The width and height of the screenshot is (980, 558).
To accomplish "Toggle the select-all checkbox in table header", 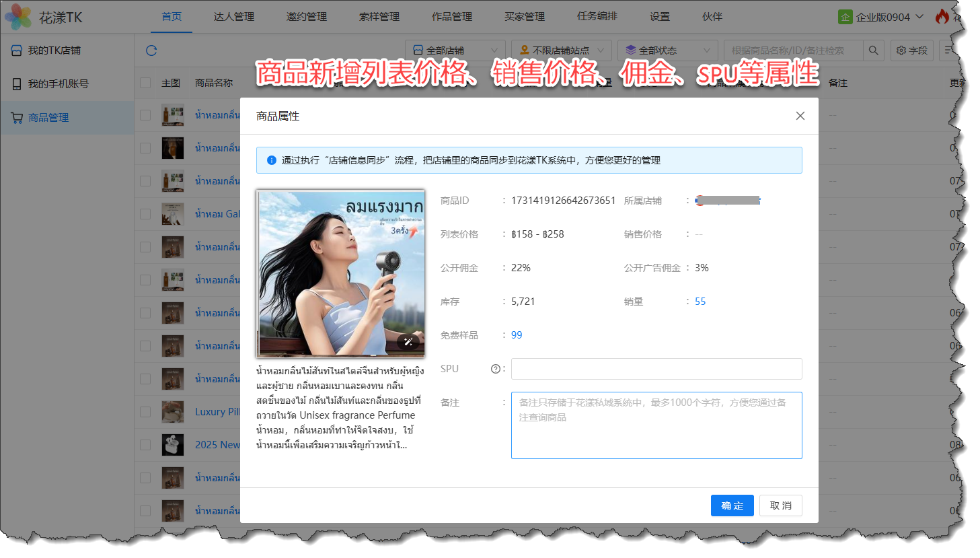I will [145, 83].
